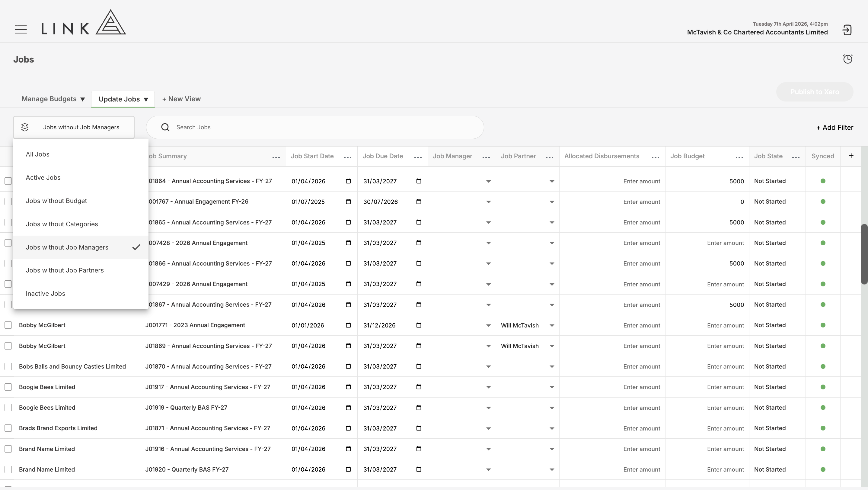Open Job Budget column options
The width and height of the screenshot is (868, 490).
739,157
